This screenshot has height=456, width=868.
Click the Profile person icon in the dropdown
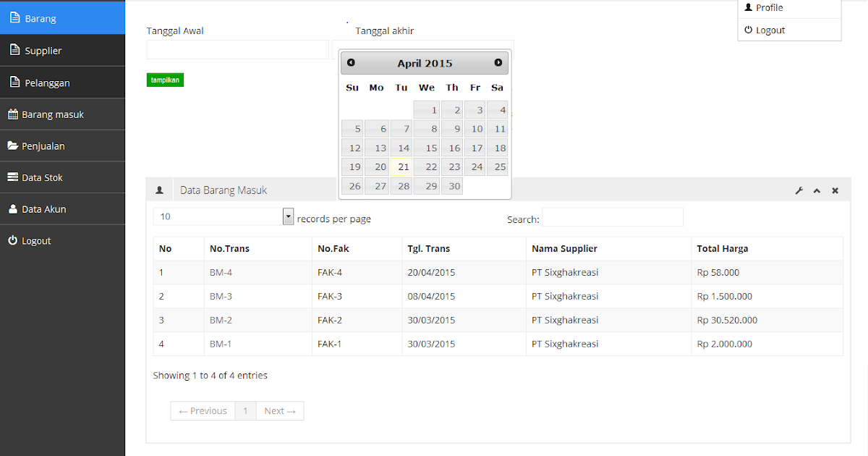748,7
